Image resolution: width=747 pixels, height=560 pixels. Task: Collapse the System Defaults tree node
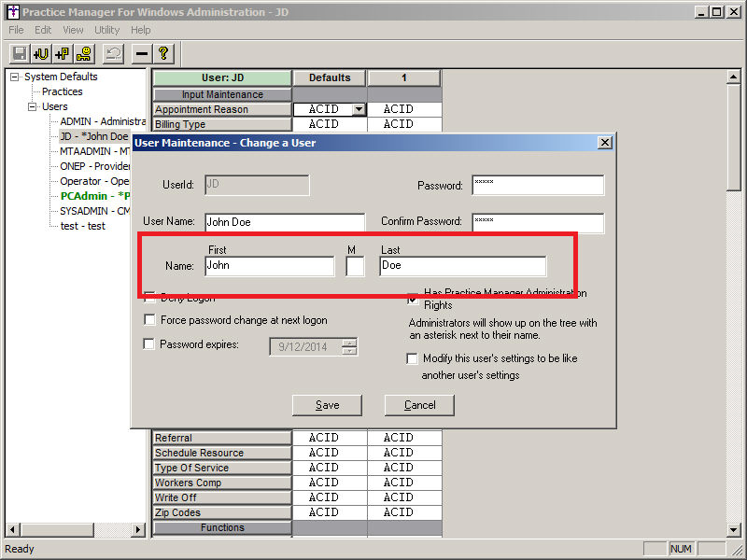(x=15, y=77)
